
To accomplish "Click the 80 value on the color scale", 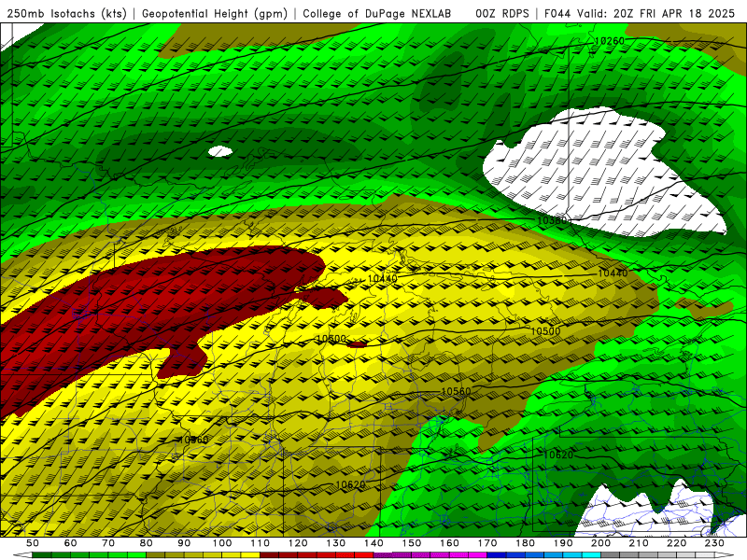I will coord(147,543).
